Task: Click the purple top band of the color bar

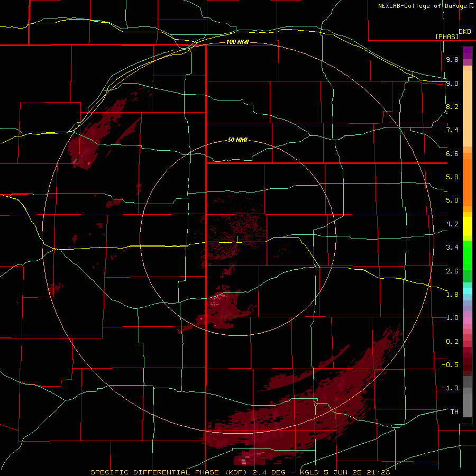Action: (x=467, y=53)
